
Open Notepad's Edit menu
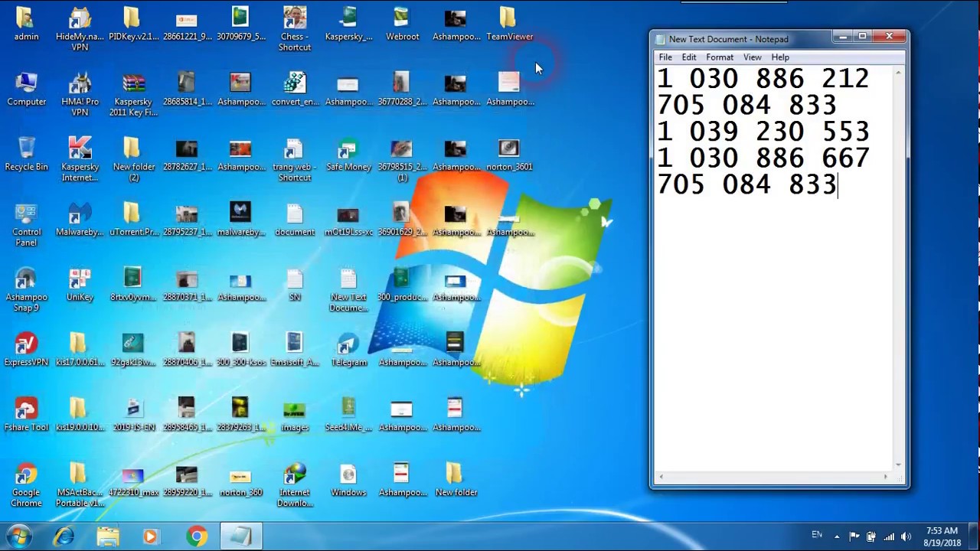(689, 57)
